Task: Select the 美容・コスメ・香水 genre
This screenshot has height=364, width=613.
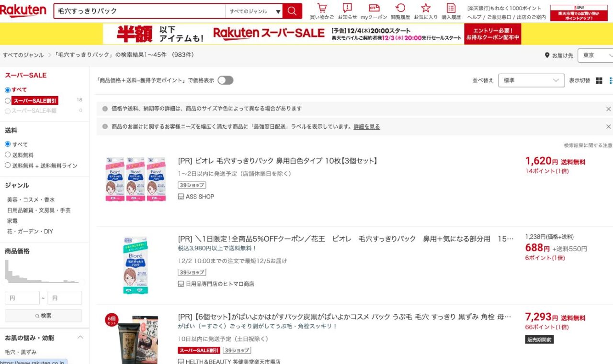Action: [x=31, y=199]
